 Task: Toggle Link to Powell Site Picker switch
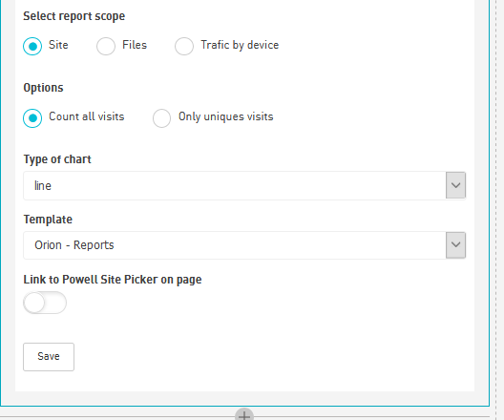(45, 303)
